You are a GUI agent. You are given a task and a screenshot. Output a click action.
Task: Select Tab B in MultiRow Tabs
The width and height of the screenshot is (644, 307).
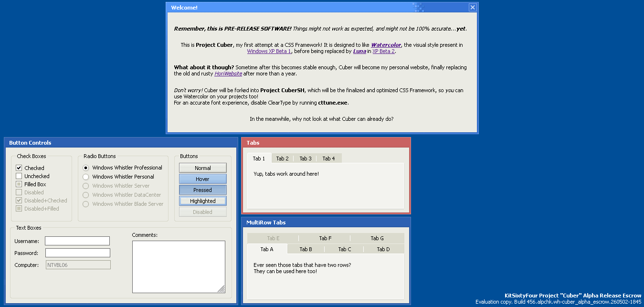(x=306, y=249)
